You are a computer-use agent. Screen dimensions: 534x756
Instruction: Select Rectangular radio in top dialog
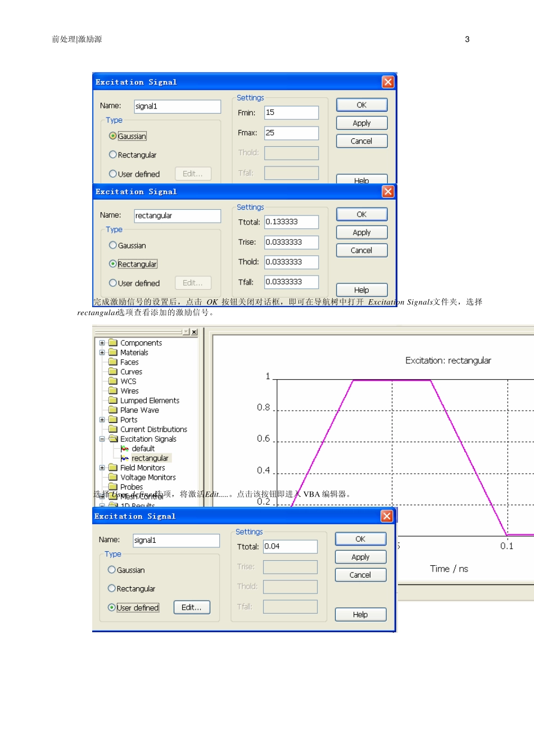tap(113, 155)
